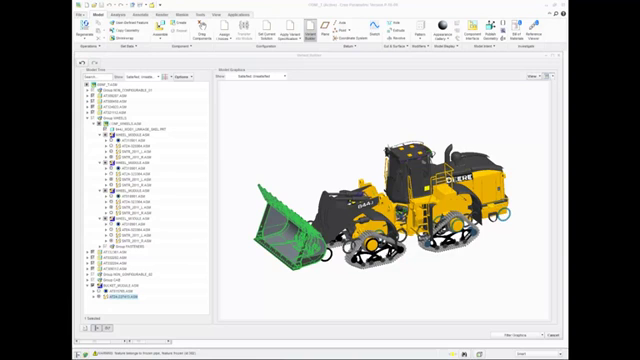Open the Component group dropdown

coord(182,47)
